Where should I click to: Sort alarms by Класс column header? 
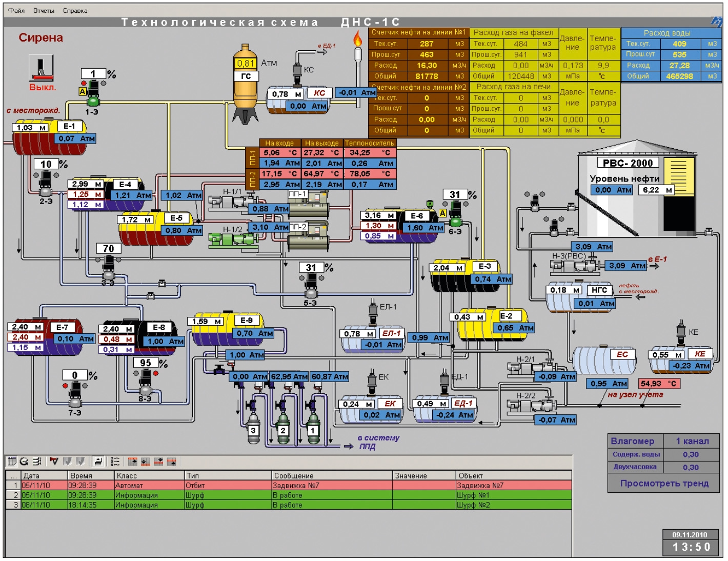149,476
